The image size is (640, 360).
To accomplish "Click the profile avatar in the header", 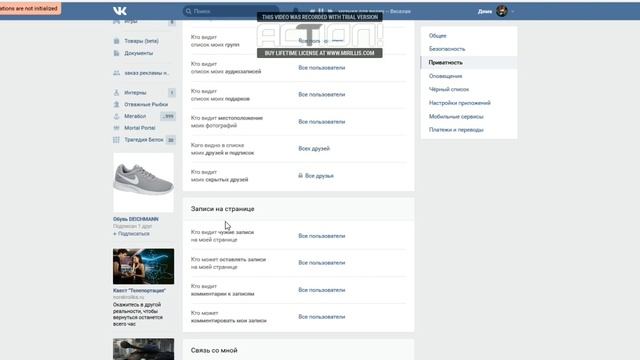I will click(x=502, y=11).
